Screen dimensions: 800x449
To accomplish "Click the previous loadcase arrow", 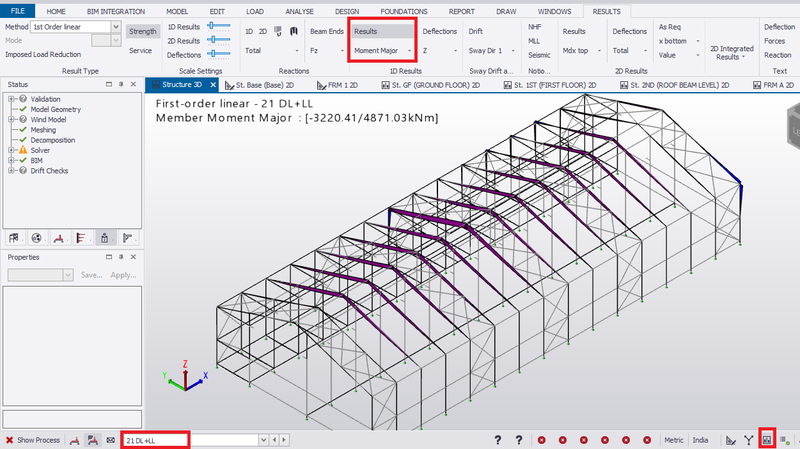I will 274,440.
